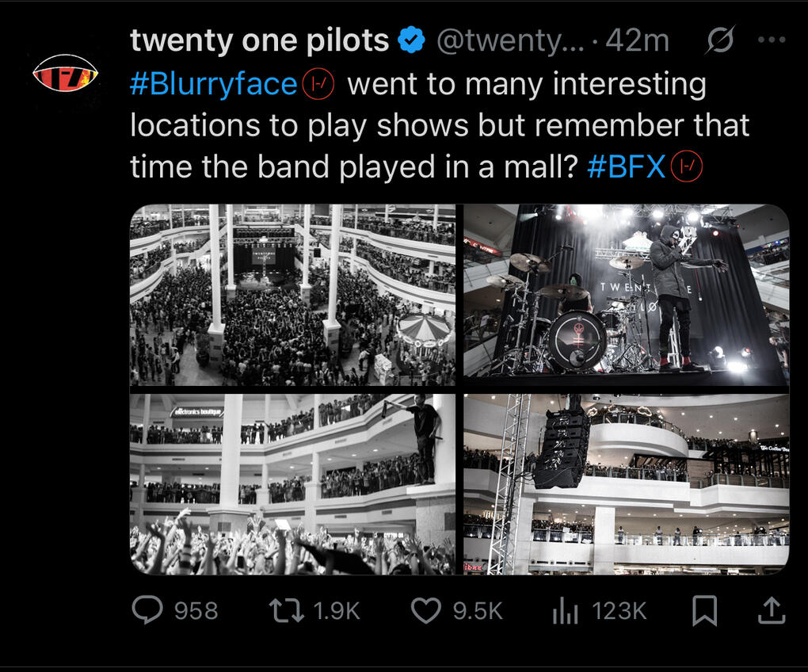Open the #BFX hashtag link
This screenshot has height=672, width=808.
[626, 166]
